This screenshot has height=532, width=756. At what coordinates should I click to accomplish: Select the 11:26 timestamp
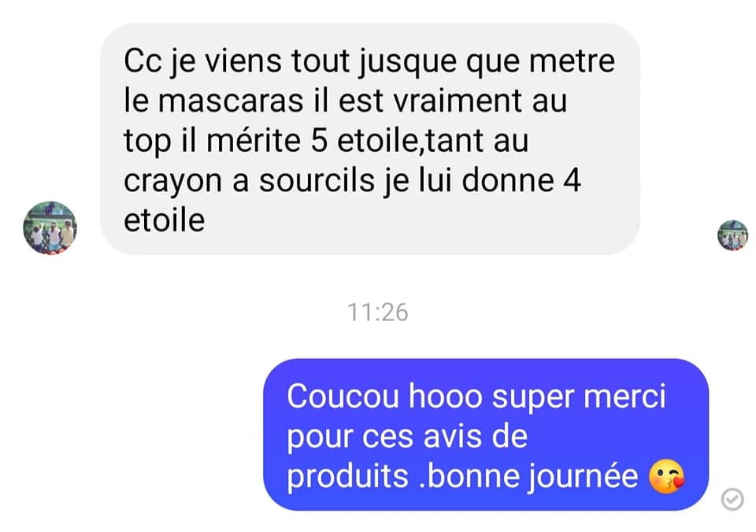pyautogui.click(x=377, y=312)
